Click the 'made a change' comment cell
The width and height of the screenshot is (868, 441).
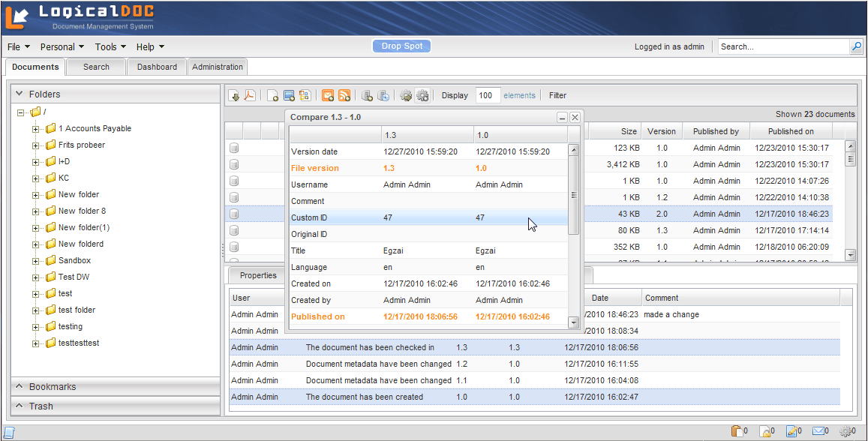671,314
